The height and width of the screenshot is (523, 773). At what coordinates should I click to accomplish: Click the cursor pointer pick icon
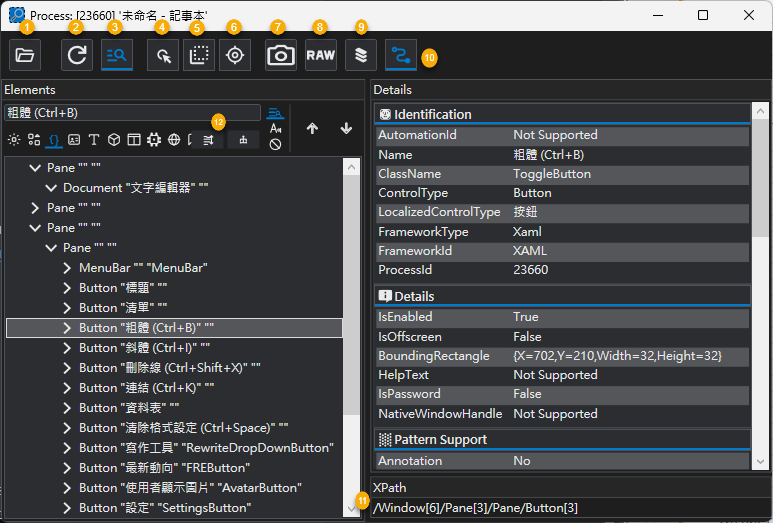(x=163, y=55)
